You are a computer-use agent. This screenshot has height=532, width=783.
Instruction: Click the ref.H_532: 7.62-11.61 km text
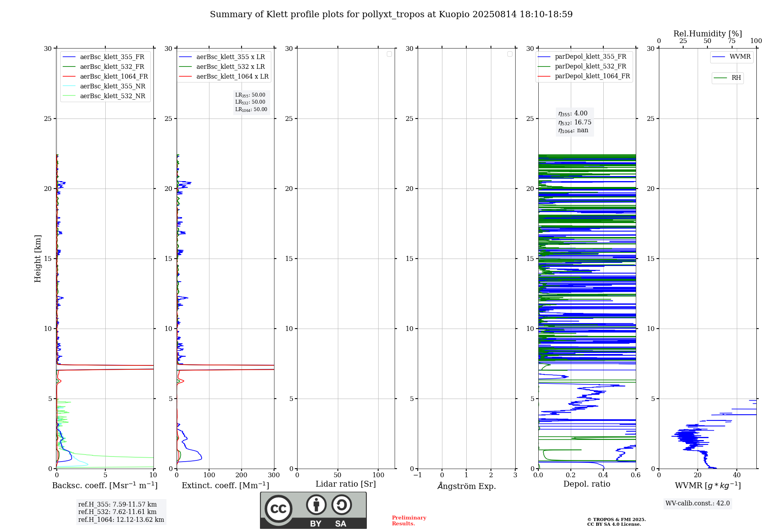(x=117, y=512)
